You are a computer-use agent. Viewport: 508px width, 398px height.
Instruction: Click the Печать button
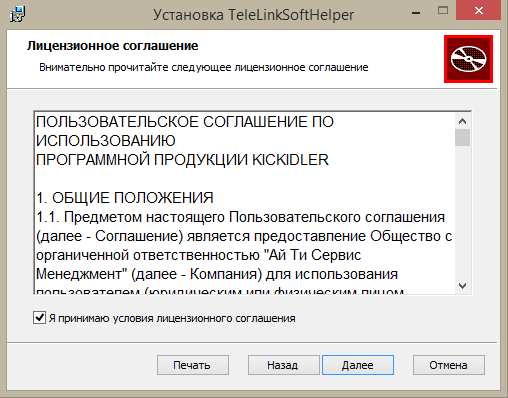point(193,365)
